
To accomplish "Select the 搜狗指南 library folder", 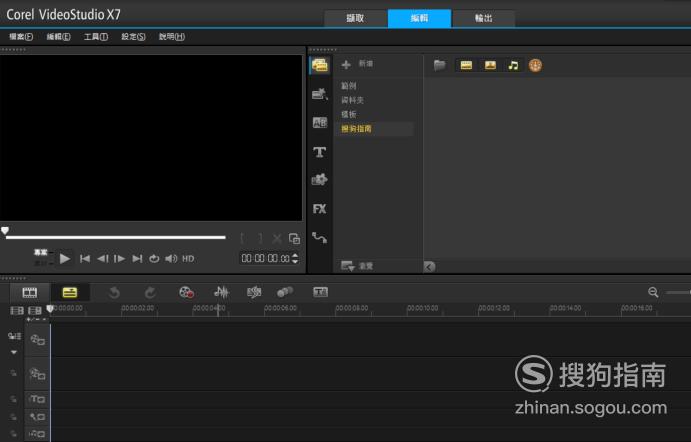I will (x=356, y=129).
